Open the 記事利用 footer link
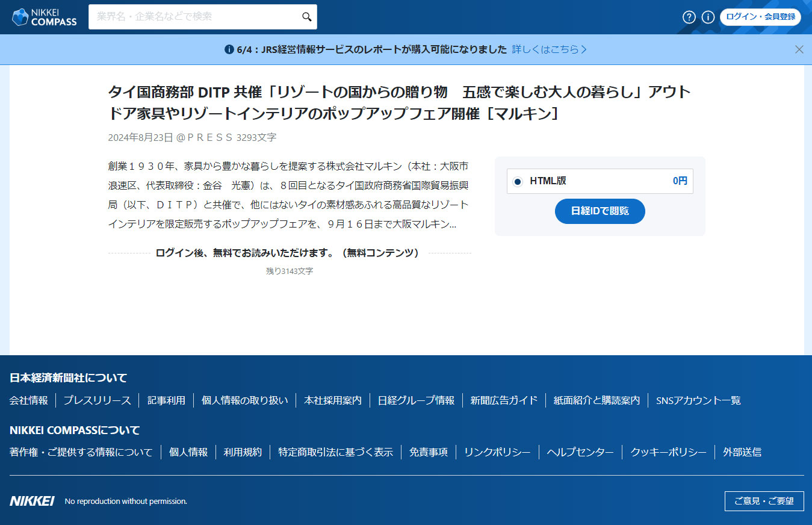The height and width of the screenshot is (525, 812). point(167,400)
